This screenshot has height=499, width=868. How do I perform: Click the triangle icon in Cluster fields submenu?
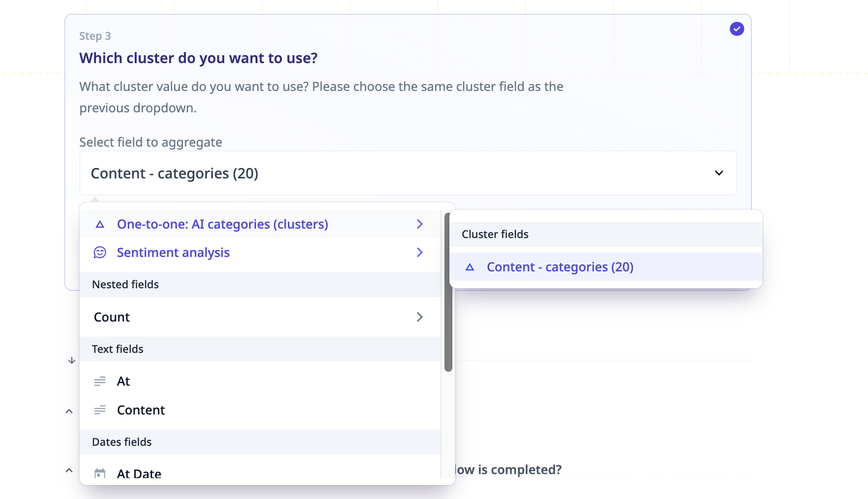[470, 267]
